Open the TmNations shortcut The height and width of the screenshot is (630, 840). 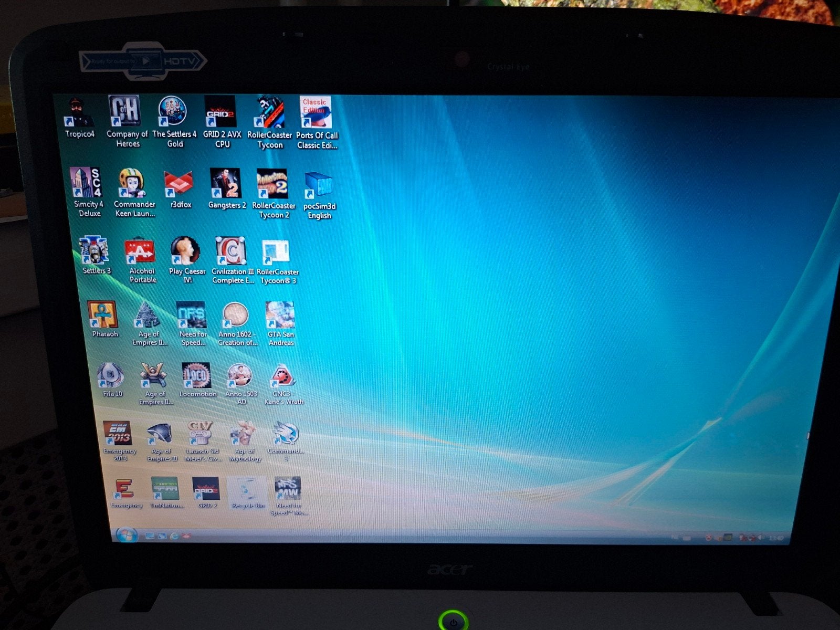coord(166,493)
